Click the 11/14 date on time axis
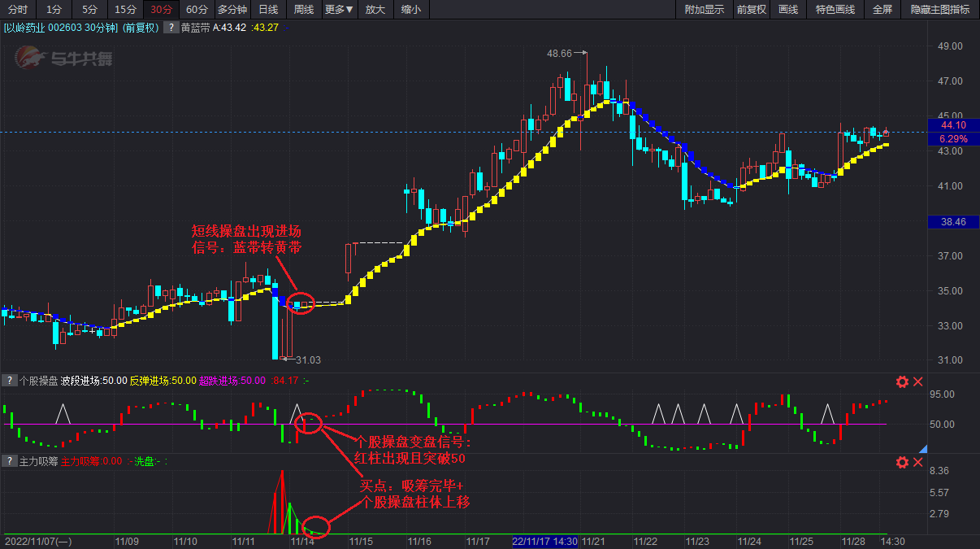 pos(302,541)
